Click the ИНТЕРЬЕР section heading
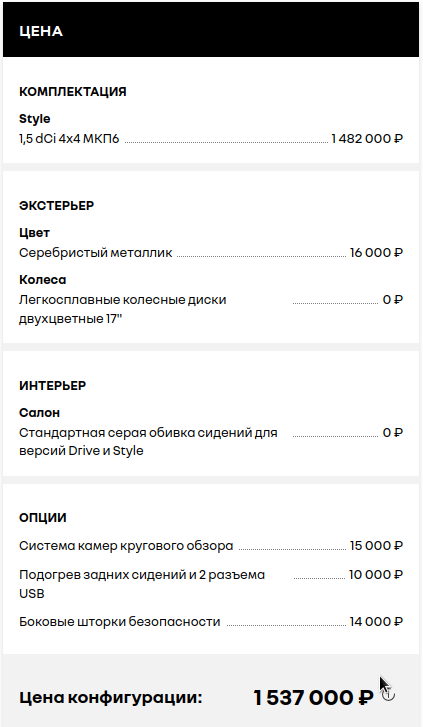The height and width of the screenshot is (727, 423). tap(52, 385)
